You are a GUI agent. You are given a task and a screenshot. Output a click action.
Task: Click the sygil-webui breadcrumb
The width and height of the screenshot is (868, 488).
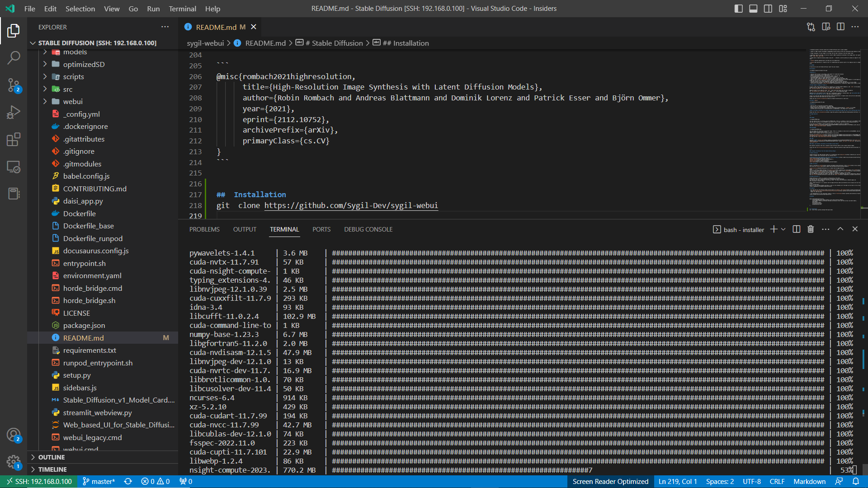(205, 43)
